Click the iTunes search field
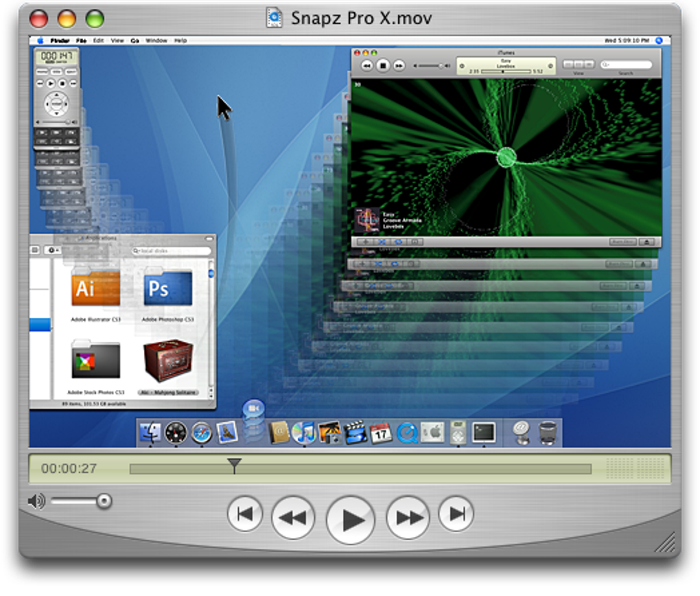This screenshot has height=596, width=700. click(625, 65)
